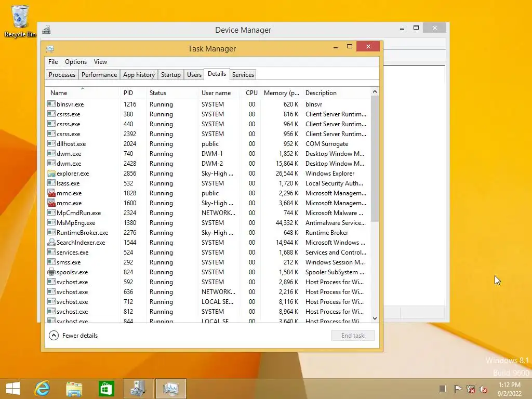Switch to Device Manager taskbar button
This screenshot has width=532, height=399.
[x=138, y=389]
